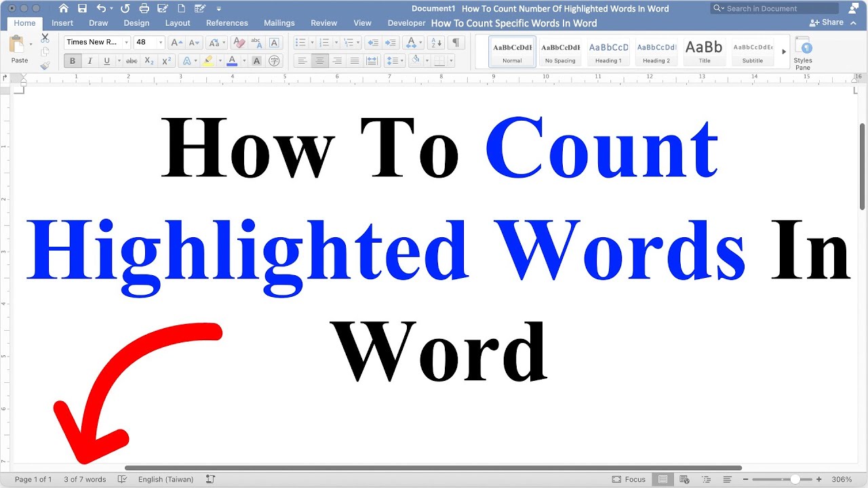Open the phonetic guide circled character icon
Screen dimensions: 868x488
coord(274,61)
